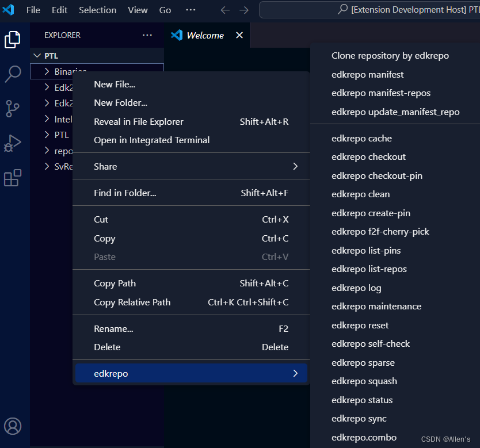Click the Extension Development Host search field

click(x=368, y=10)
